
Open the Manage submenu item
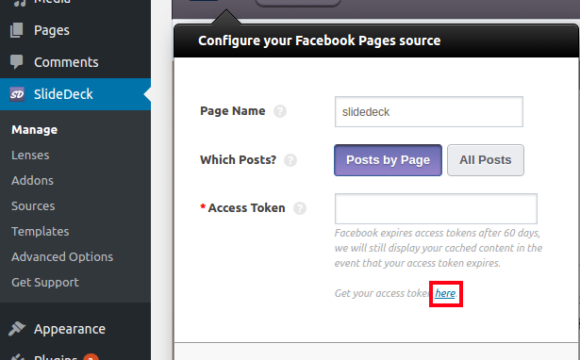(x=34, y=130)
